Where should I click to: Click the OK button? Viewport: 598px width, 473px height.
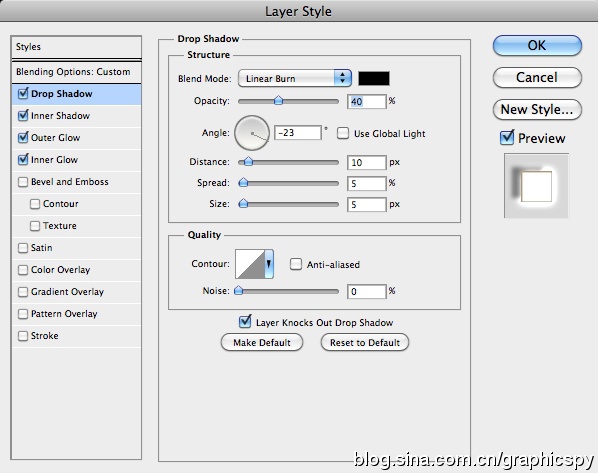coord(537,45)
